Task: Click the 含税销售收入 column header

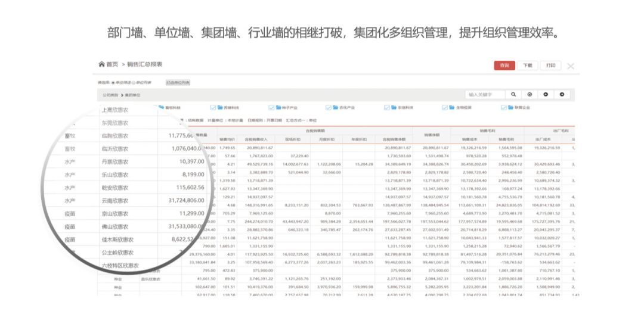Action: [x=255, y=139]
